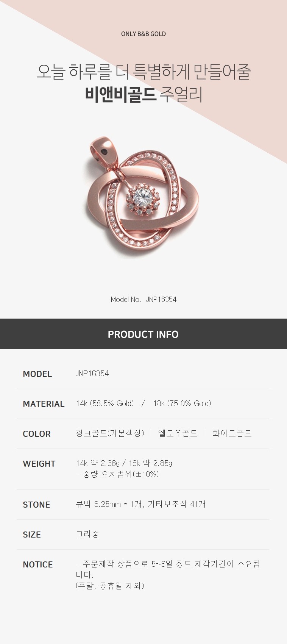This screenshot has height=644, width=287.
Task: Click the 화이트골드 color option
Action: [232, 433]
